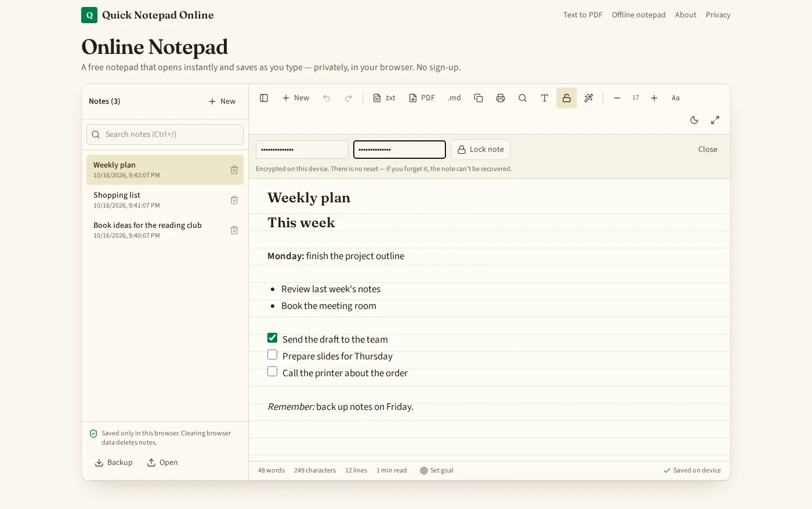Uncheck 'Send the draft to the team'

[273, 338]
